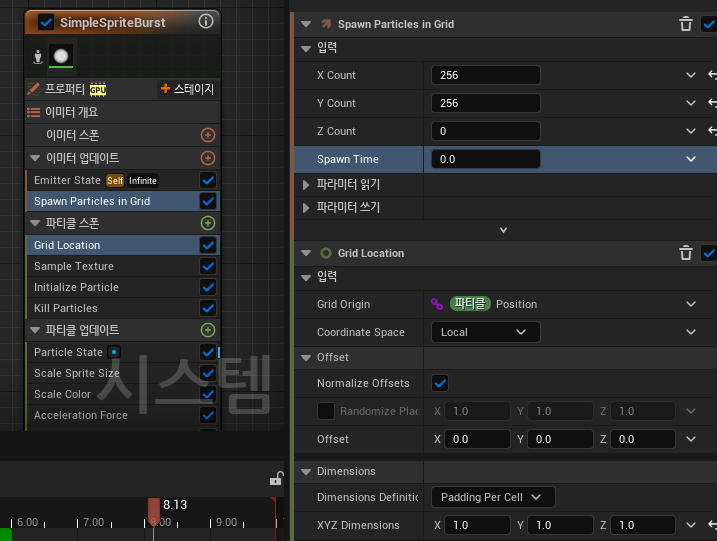Expand 파라미터 쓰기 section
This screenshot has width=717, height=541.
[306, 207]
